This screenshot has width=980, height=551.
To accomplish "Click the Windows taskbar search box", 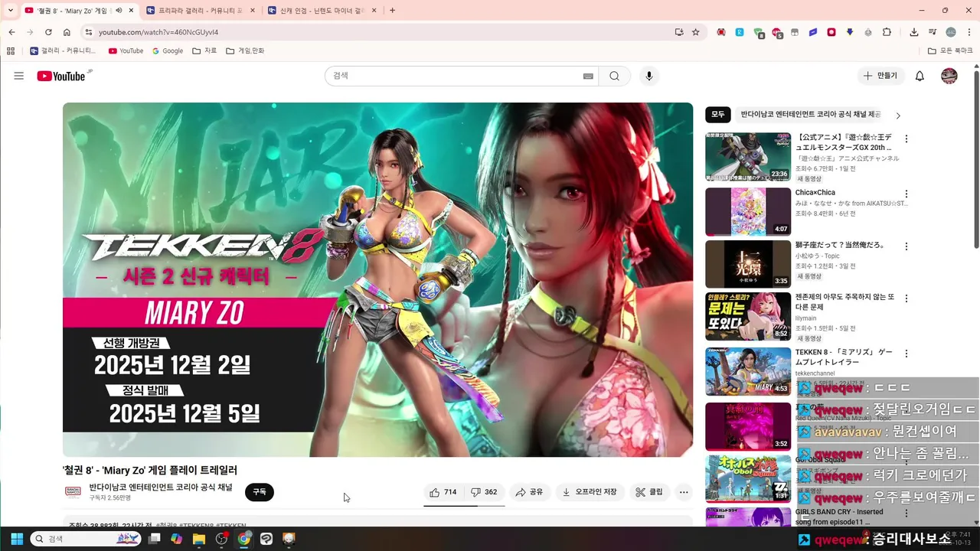I will point(86,539).
